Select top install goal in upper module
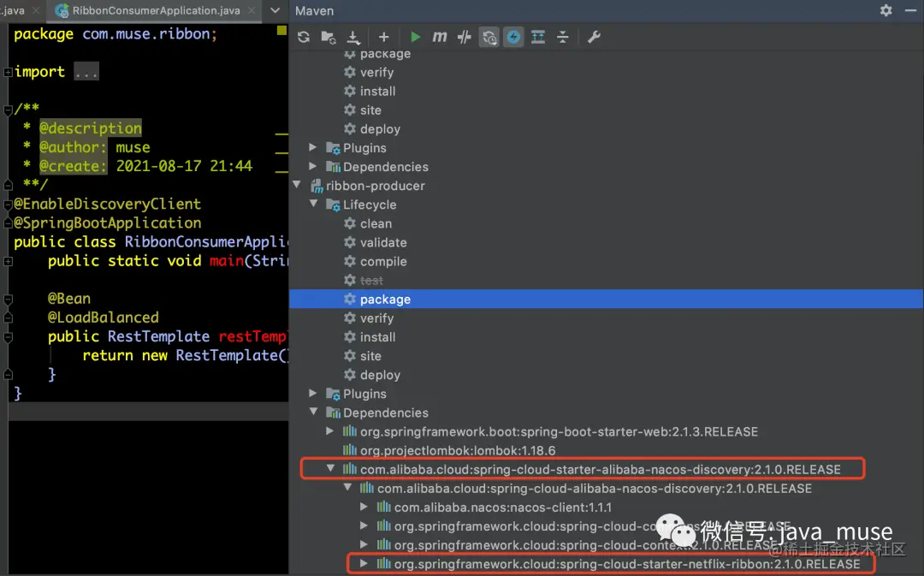 378,92
